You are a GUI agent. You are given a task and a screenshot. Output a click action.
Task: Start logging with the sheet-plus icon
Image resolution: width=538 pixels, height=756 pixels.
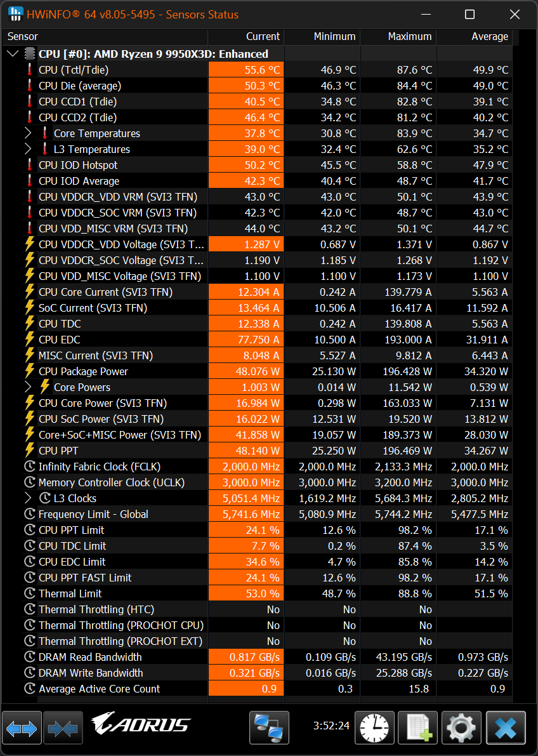tap(418, 727)
